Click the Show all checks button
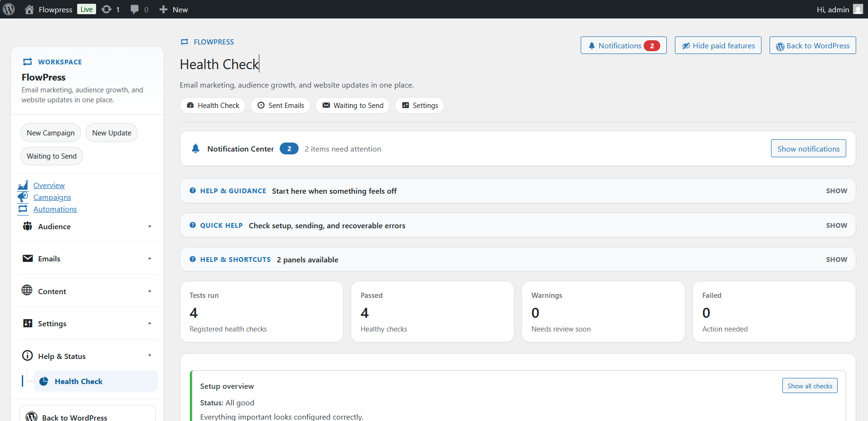 coord(810,385)
